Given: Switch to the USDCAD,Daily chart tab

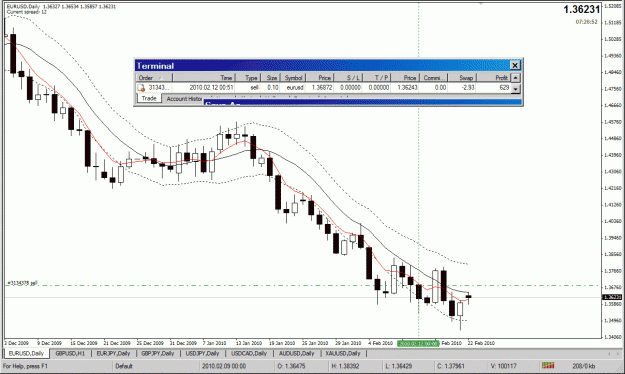Looking at the screenshot, I should [x=249, y=353].
